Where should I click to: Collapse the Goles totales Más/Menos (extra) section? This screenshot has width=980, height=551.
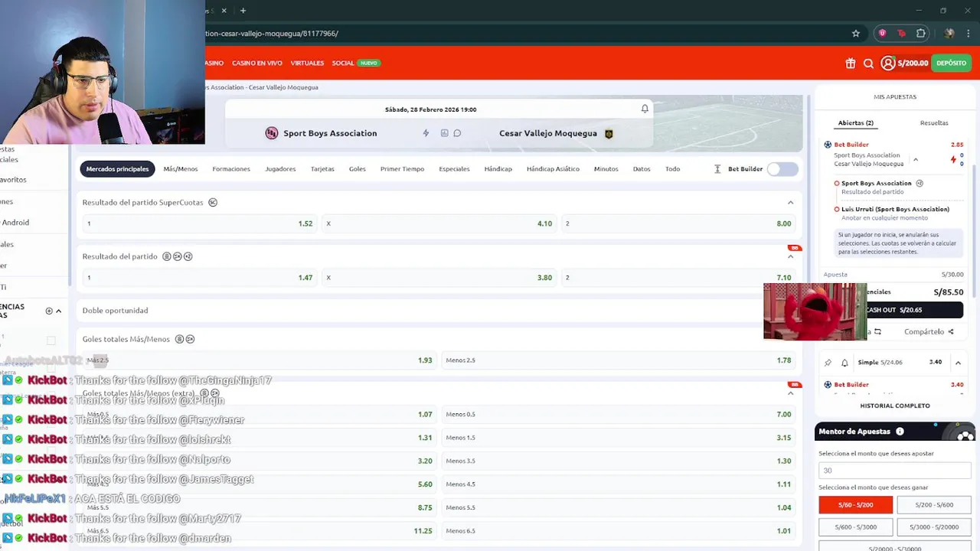tap(791, 393)
